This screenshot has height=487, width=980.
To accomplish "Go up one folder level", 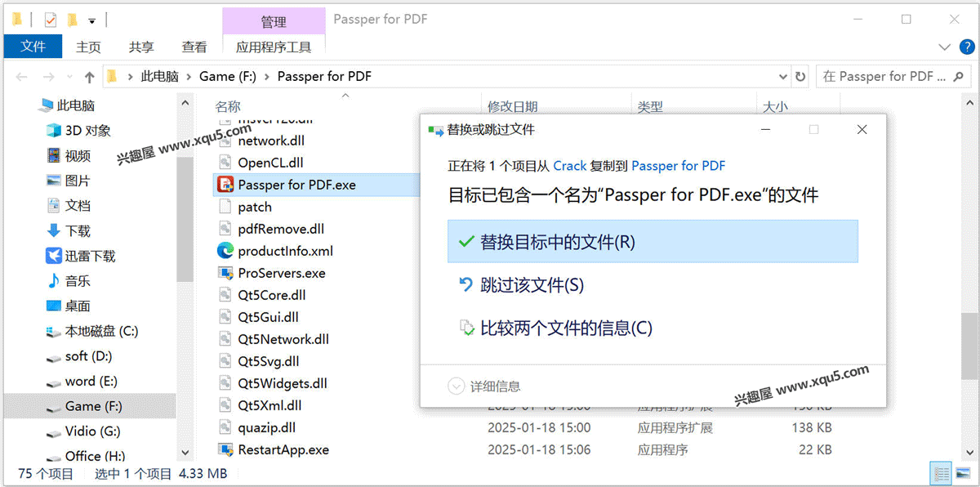I will tap(89, 77).
